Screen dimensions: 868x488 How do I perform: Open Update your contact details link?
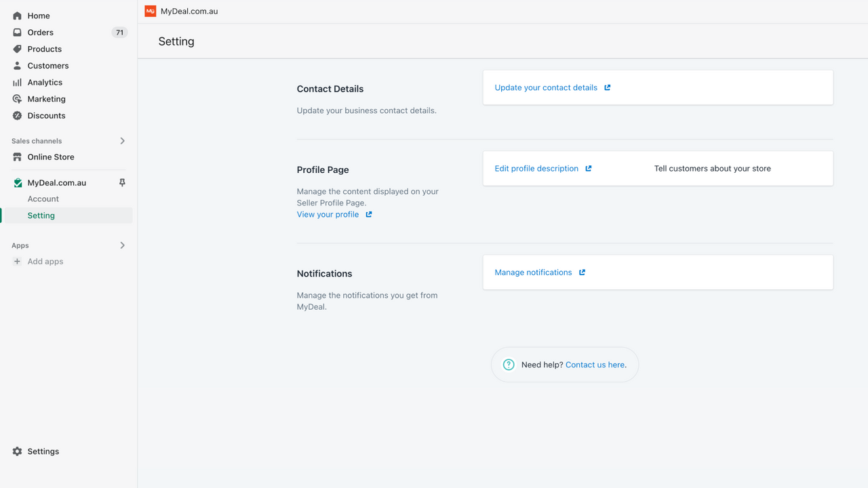point(546,87)
